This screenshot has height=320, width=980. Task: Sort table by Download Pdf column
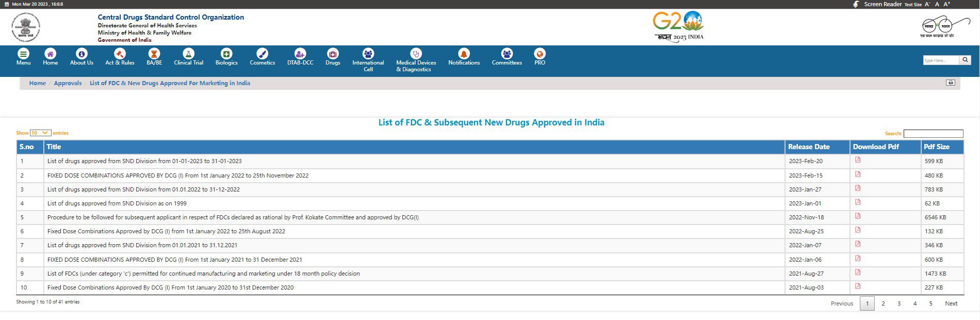(x=885, y=147)
